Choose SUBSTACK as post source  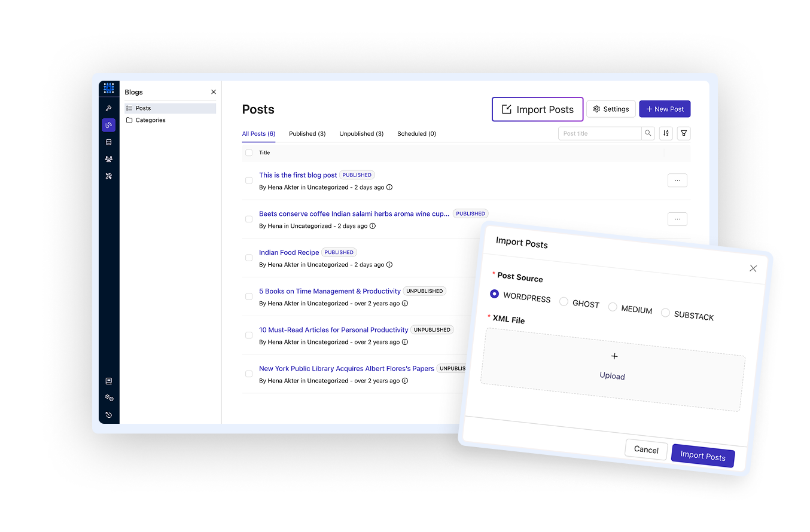665,313
